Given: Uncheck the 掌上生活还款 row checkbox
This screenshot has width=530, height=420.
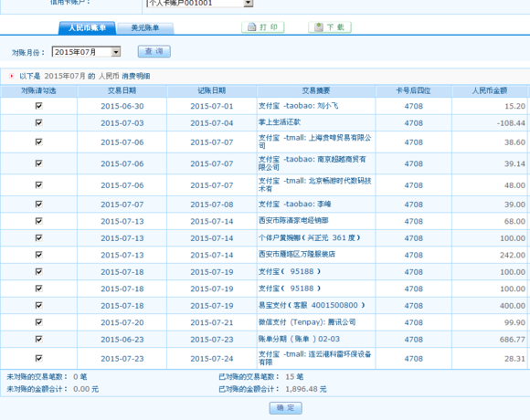Looking at the screenshot, I should coord(39,122).
